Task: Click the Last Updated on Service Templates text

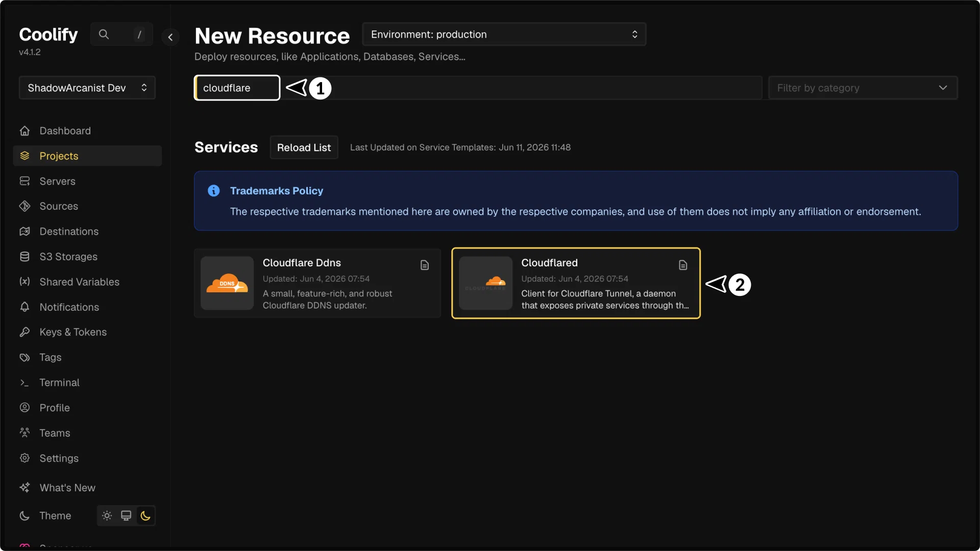Action: (460, 147)
